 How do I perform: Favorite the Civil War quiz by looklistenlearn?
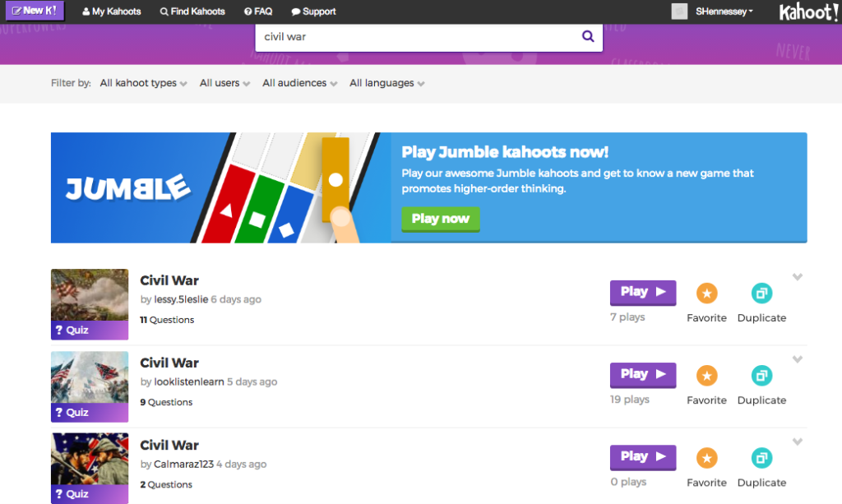point(706,376)
